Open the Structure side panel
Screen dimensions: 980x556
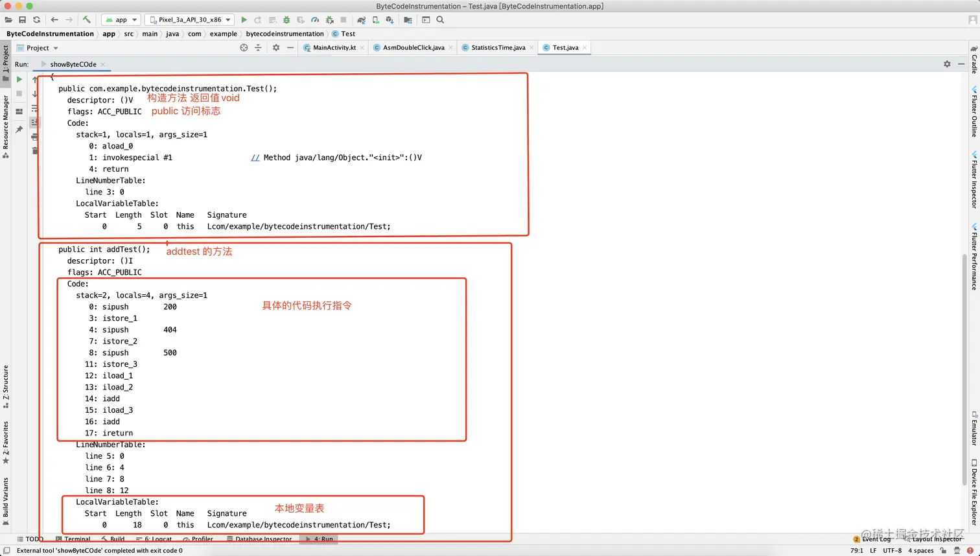(x=6, y=386)
